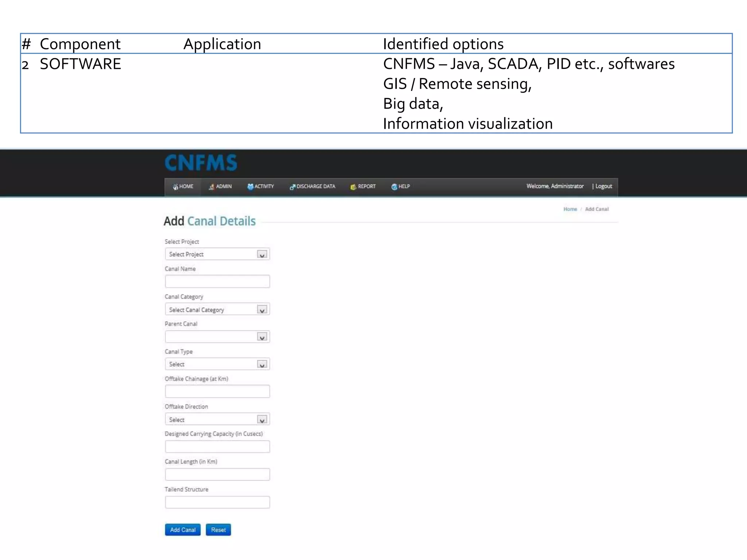Click the Tailend Structure input field
Viewport: 747px width, 560px height.
point(217,502)
